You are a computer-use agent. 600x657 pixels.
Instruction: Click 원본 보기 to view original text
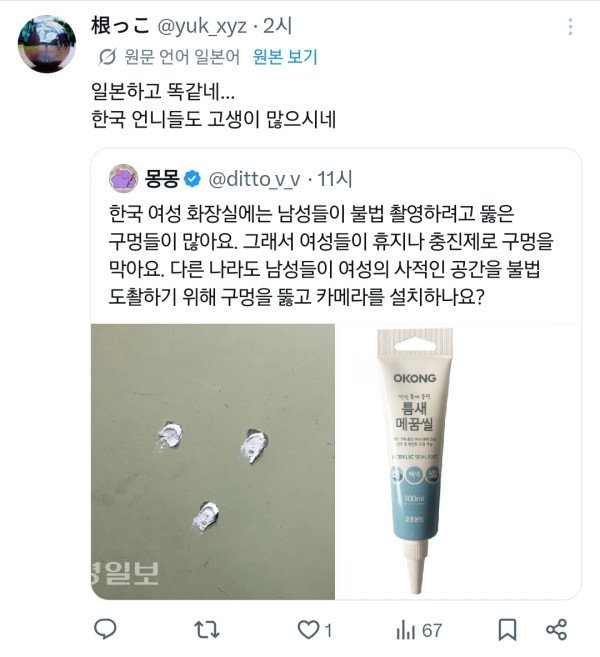[285, 57]
